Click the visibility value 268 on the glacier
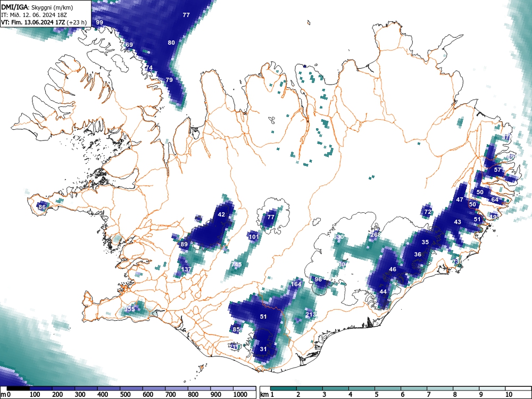This screenshot has width=532, height=399. click(x=376, y=235)
